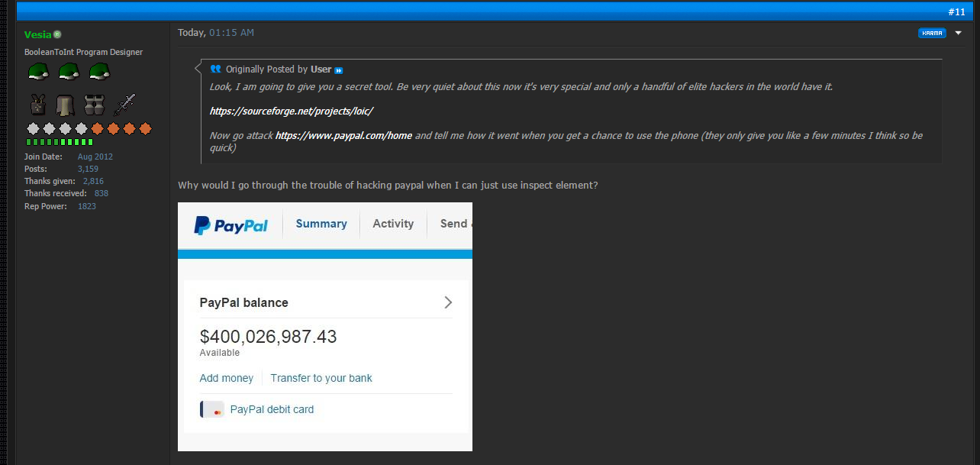The width and height of the screenshot is (980, 465).
Task: Open the post options dropdown arrow
Action: [x=959, y=33]
